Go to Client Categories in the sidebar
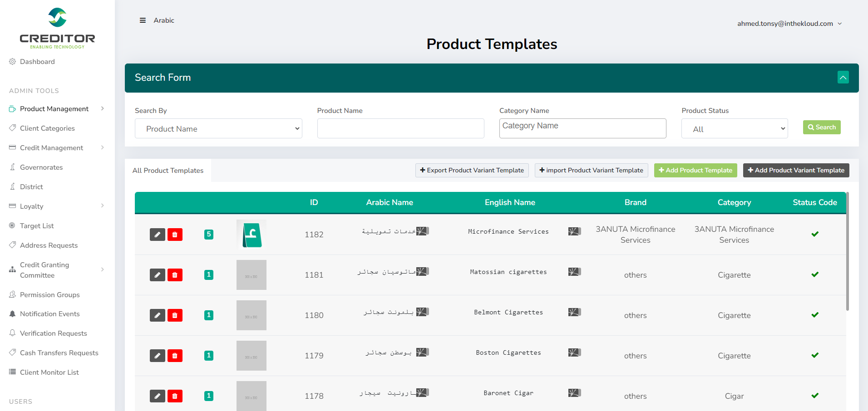The image size is (868, 411). click(47, 128)
